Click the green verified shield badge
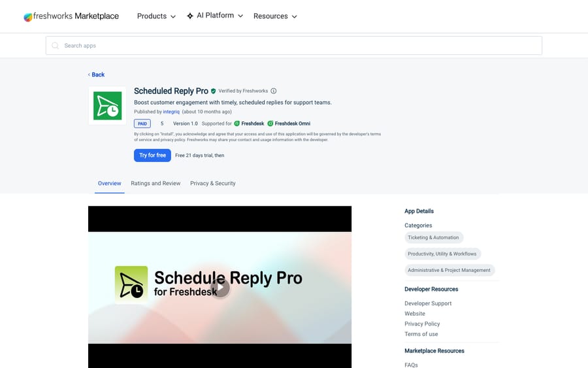Image resolution: width=588 pixels, height=368 pixels. 214,91
